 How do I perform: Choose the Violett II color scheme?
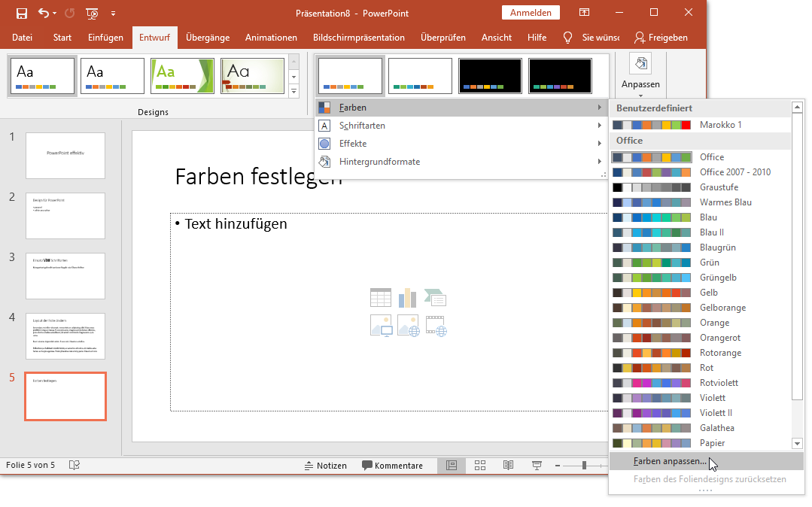click(701, 412)
